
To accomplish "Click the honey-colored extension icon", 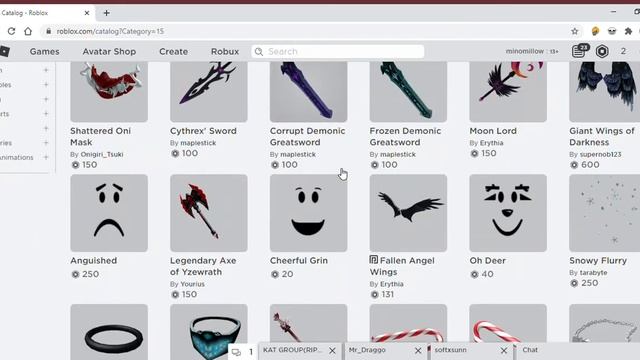I will 596,31.
